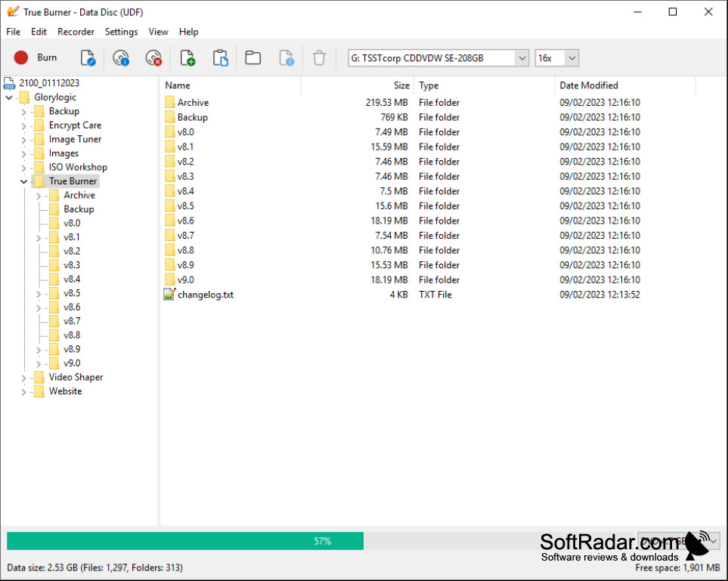Click the file properties toolbar icon
The height and width of the screenshot is (581, 728).
[x=286, y=57]
